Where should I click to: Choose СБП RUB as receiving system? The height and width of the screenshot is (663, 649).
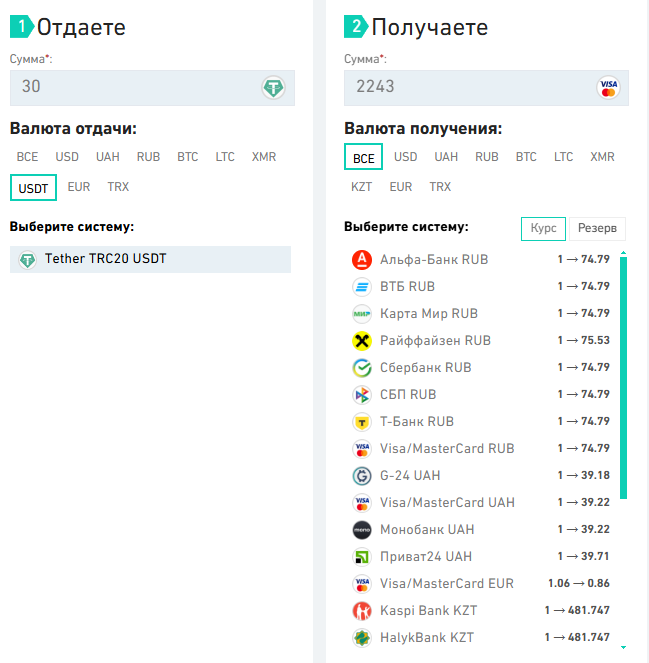pyautogui.click(x=481, y=395)
